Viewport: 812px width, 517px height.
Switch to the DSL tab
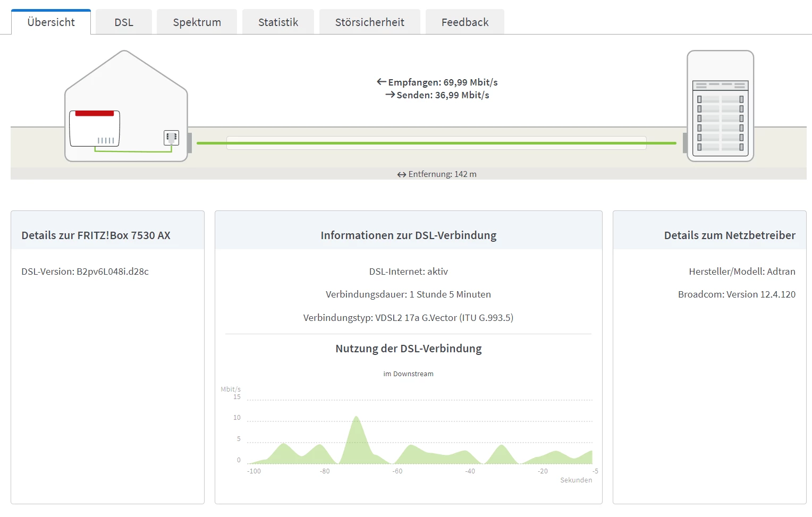click(x=124, y=22)
